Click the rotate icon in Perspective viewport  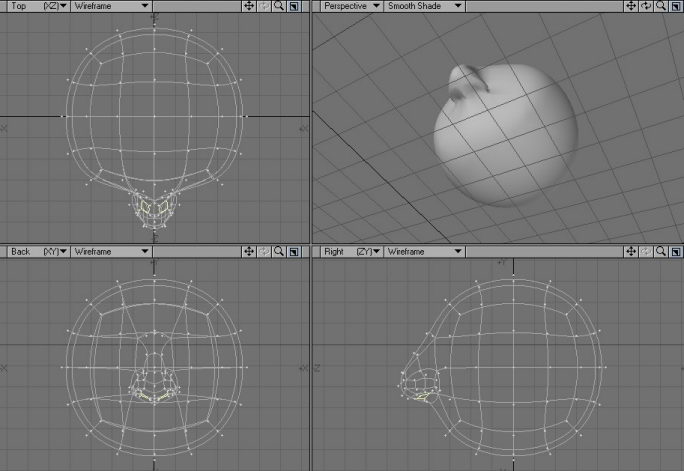tap(646, 6)
